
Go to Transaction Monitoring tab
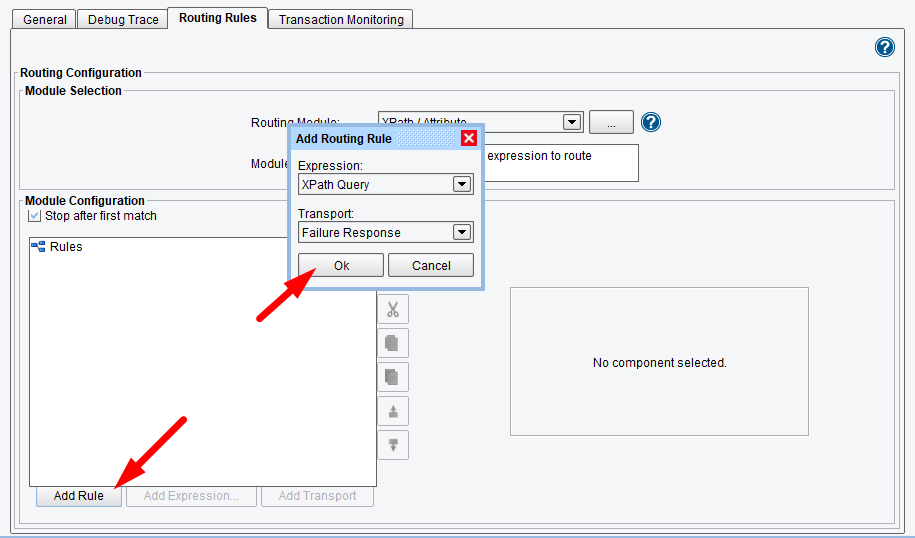[341, 19]
